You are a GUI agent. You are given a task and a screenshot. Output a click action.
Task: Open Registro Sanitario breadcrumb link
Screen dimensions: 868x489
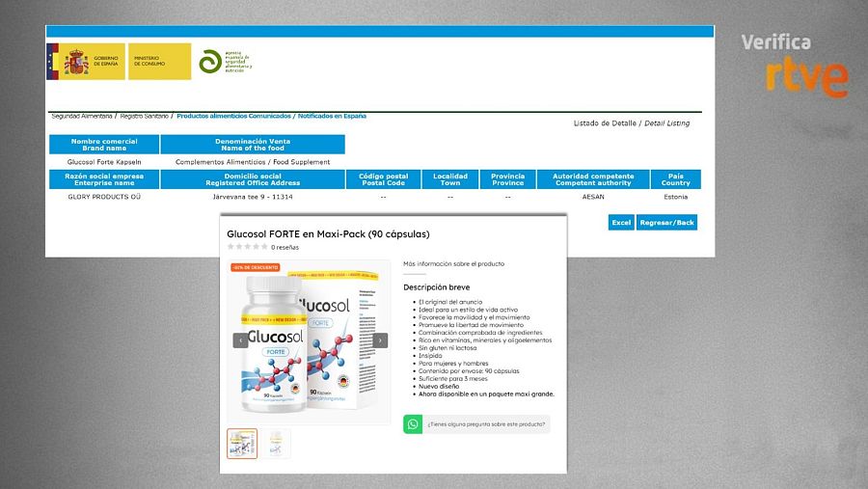144,117
